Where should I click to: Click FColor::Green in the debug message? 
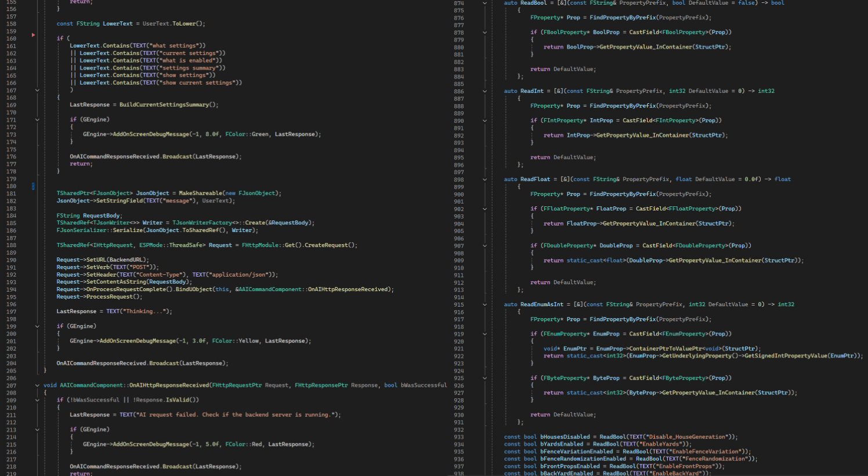click(x=247, y=135)
